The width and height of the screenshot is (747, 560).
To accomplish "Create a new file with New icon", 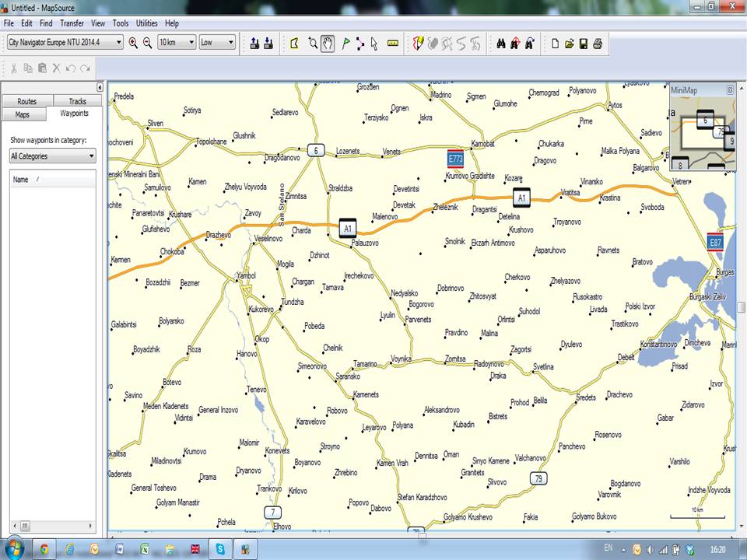I will coord(555,44).
